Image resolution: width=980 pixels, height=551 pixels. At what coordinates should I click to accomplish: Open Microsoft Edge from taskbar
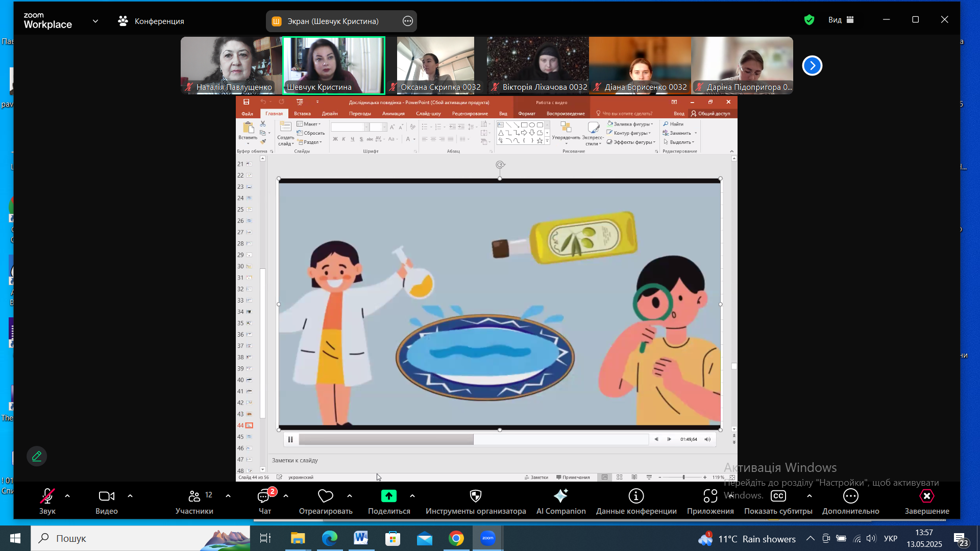[x=329, y=538]
